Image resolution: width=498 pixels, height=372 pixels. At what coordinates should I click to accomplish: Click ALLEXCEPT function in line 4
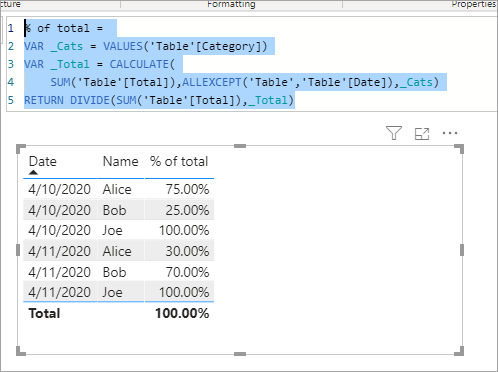(212, 82)
